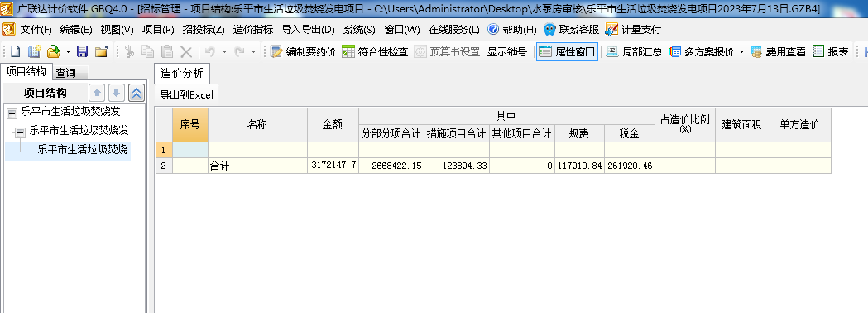Click the Undo arrow icon
The width and height of the screenshot is (868, 313).
(x=210, y=52)
